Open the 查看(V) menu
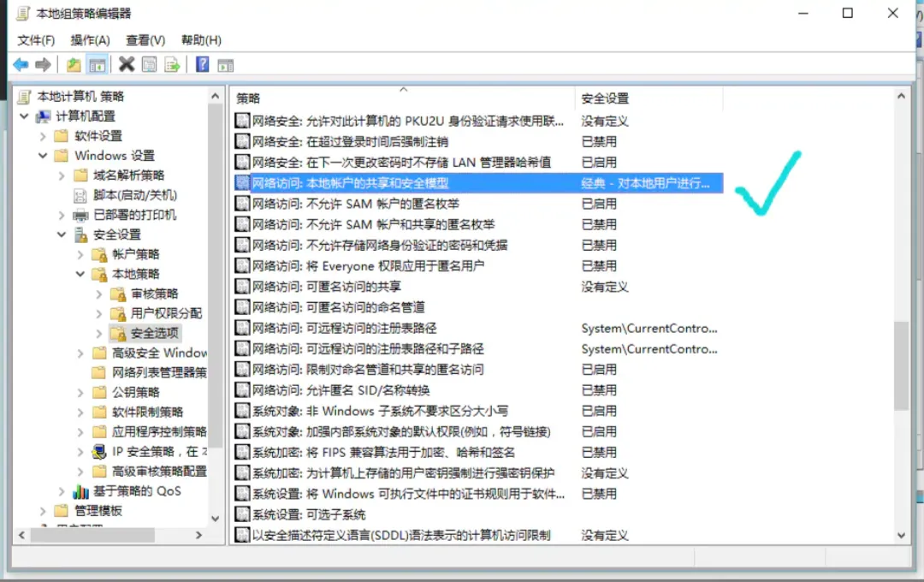 tap(145, 40)
